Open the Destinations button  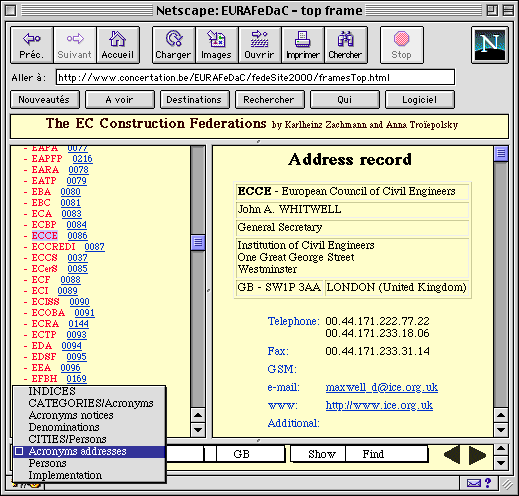(x=195, y=100)
